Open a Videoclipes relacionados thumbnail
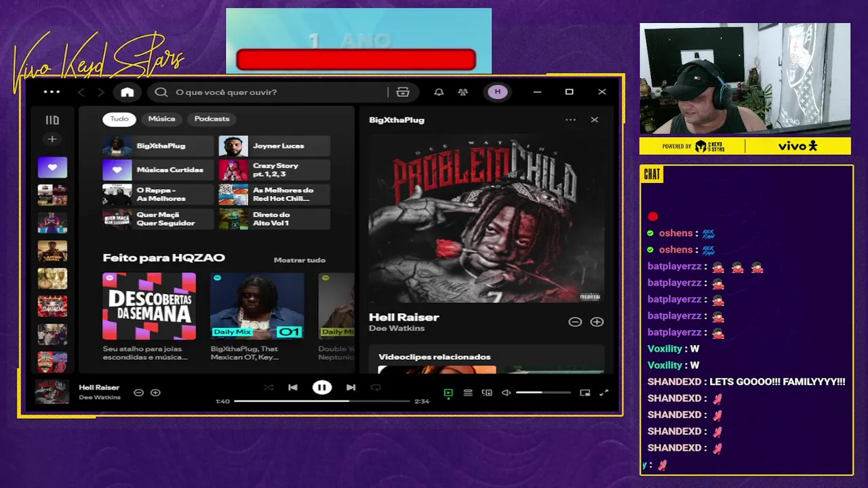Screen dimensions: 868x488 point(437,370)
